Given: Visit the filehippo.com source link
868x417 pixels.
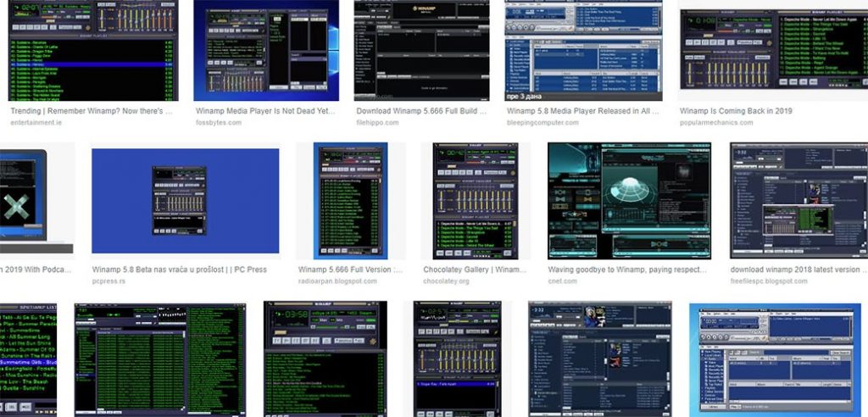Looking at the screenshot, I should [x=377, y=122].
